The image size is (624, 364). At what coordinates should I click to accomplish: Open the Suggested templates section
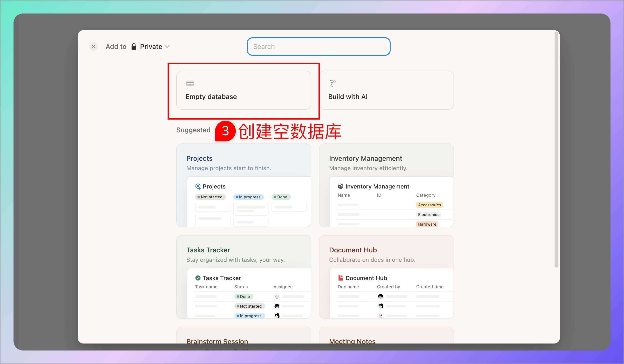(x=193, y=130)
